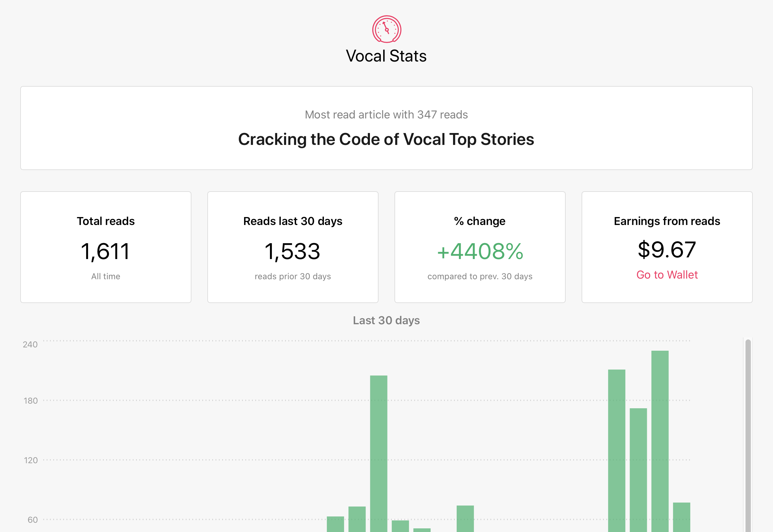Open the Go to Wallet link
This screenshot has height=532, width=773.
667,275
